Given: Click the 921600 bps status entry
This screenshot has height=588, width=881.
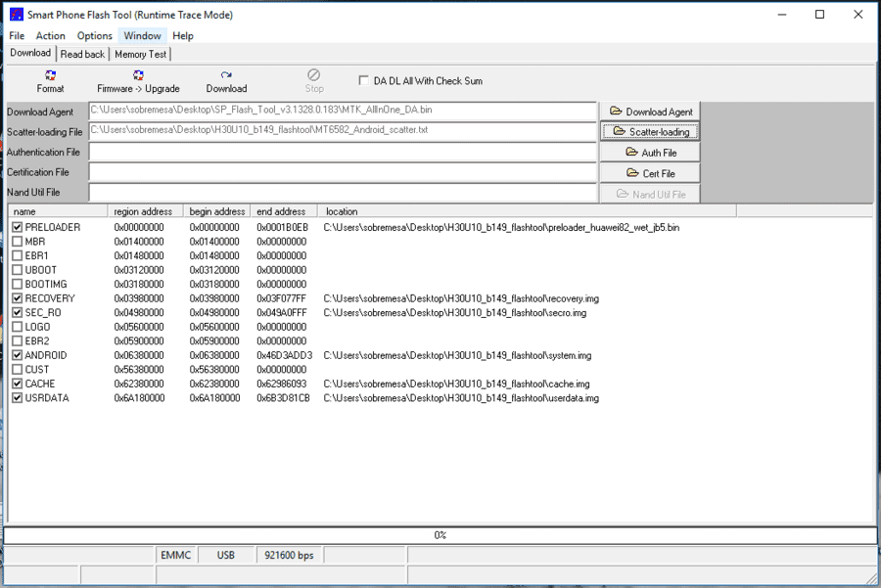Looking at the screenshot, I should point(289,555).
